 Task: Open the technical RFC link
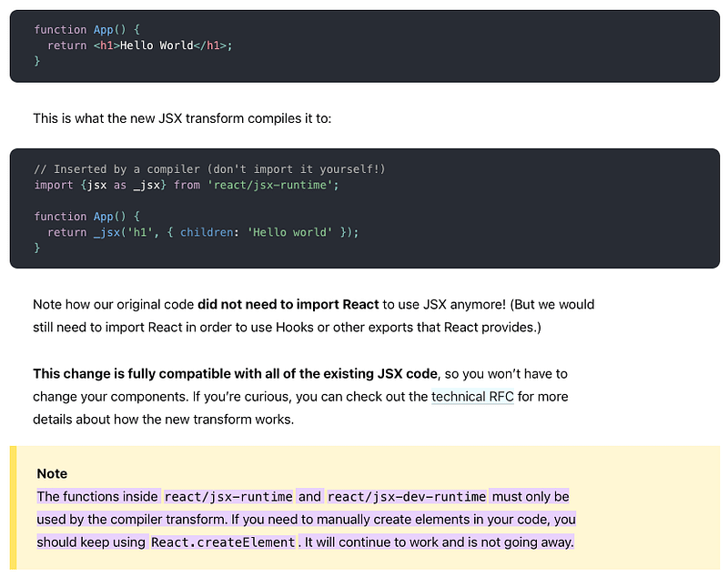472,397
